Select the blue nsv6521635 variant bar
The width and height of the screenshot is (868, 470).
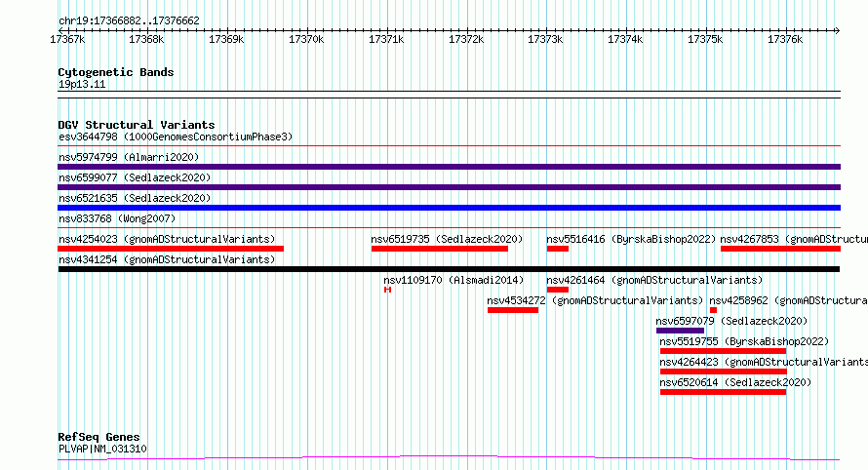click(449, 208)
